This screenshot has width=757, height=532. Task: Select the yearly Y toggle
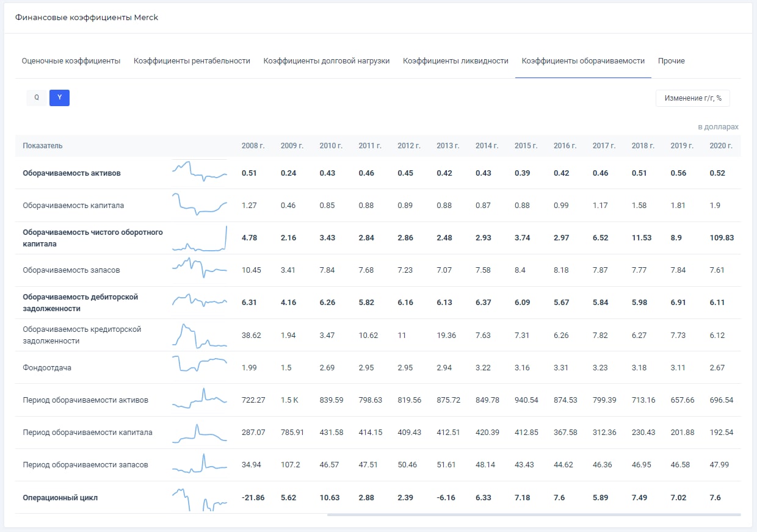pos(59,98)
